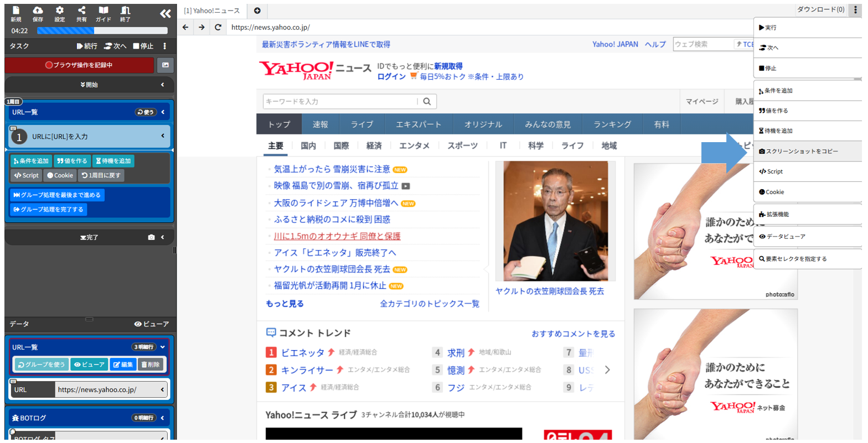Click the ビューア button under URL一覧 data
The height and width of the screenshot is (443, 868).
(x=89, y=364)
